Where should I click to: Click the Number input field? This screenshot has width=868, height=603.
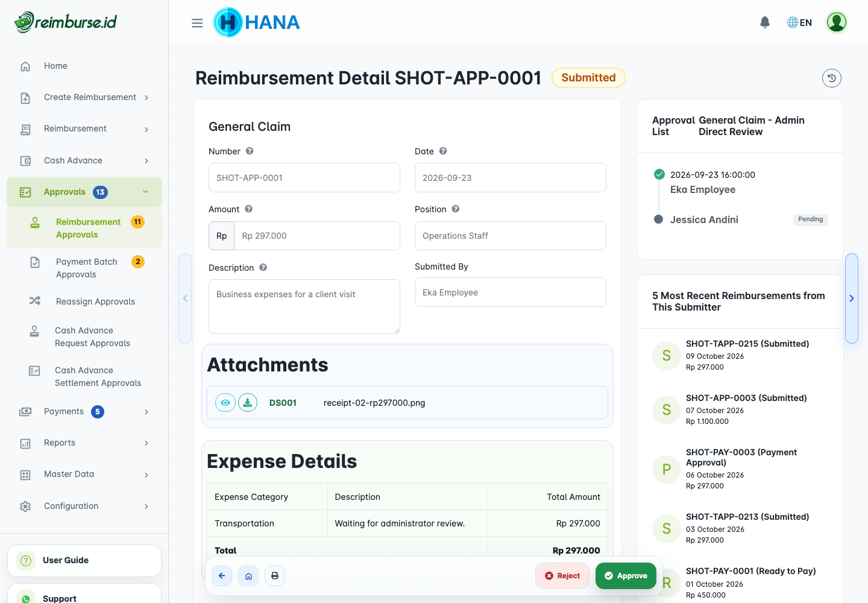pyautogui.click(x=304, y=178)
